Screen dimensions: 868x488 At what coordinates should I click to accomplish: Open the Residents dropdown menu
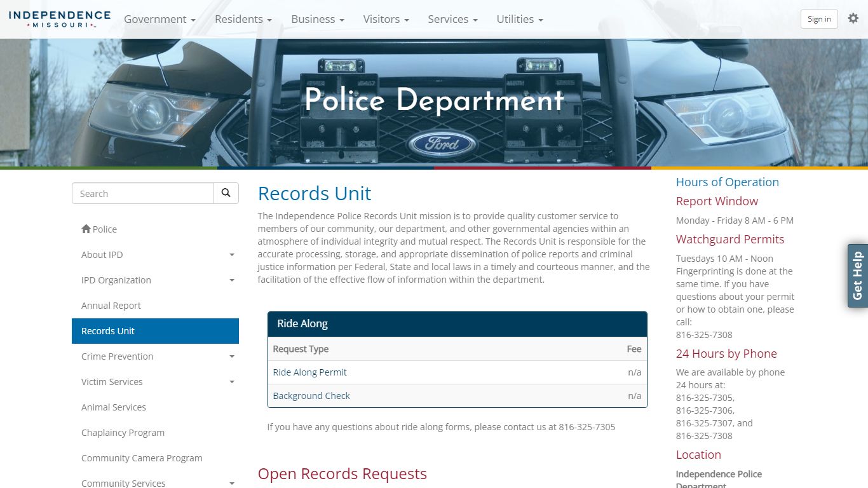[243, 19]
